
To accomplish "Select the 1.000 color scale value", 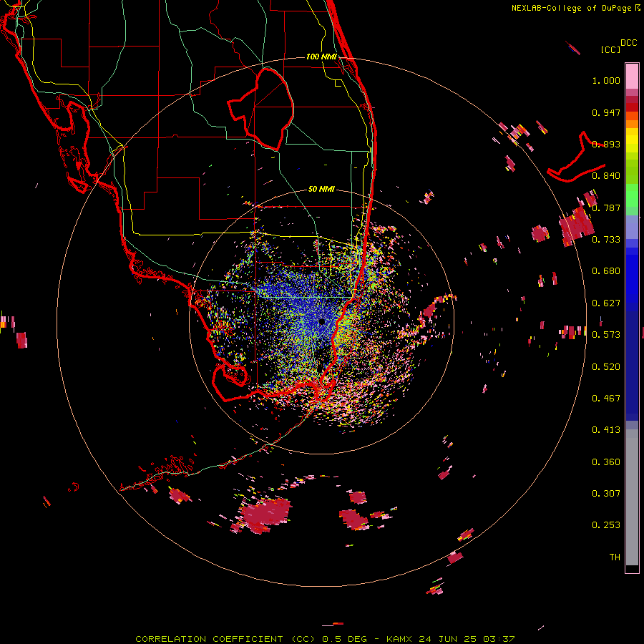I will pyautogui.click(x=606, y=80).
